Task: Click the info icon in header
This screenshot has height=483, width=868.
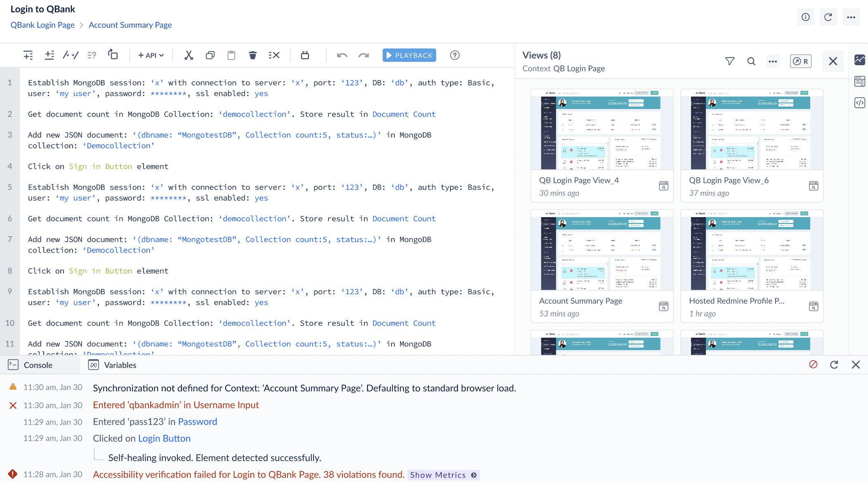Action: [805, 17]
